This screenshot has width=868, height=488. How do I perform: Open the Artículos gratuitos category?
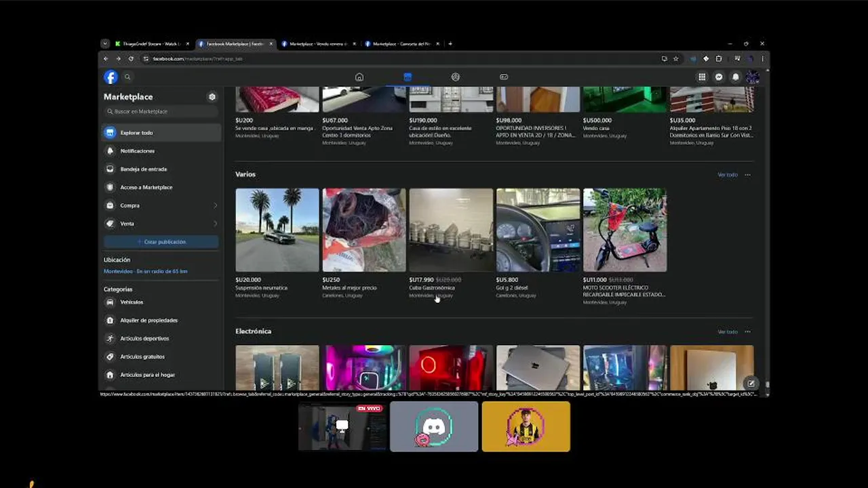tap(162, 357)
